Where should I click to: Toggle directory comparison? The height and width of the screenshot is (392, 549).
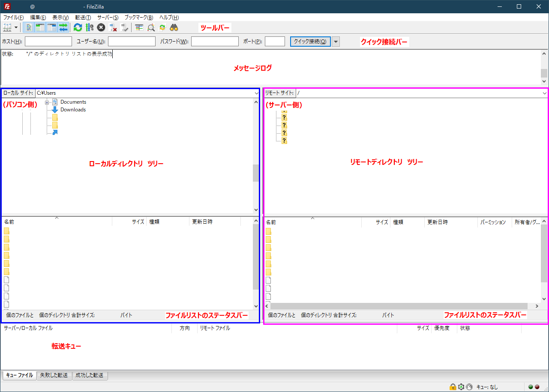(151, 27)
